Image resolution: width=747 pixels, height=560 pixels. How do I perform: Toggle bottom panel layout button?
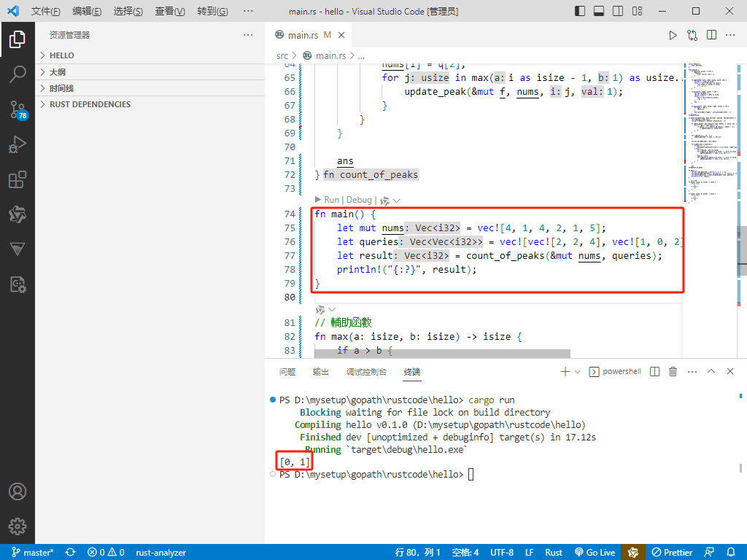599,11
